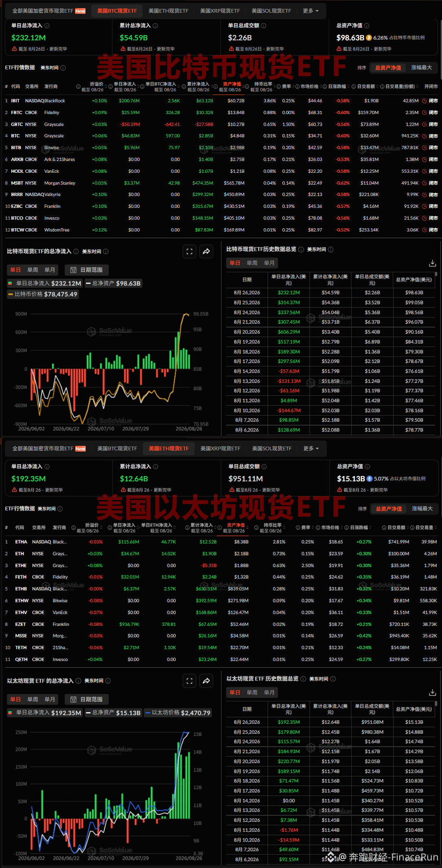Click the market-closed clock icon in IBIT row
442x868 pixels.
coord(424,101)
